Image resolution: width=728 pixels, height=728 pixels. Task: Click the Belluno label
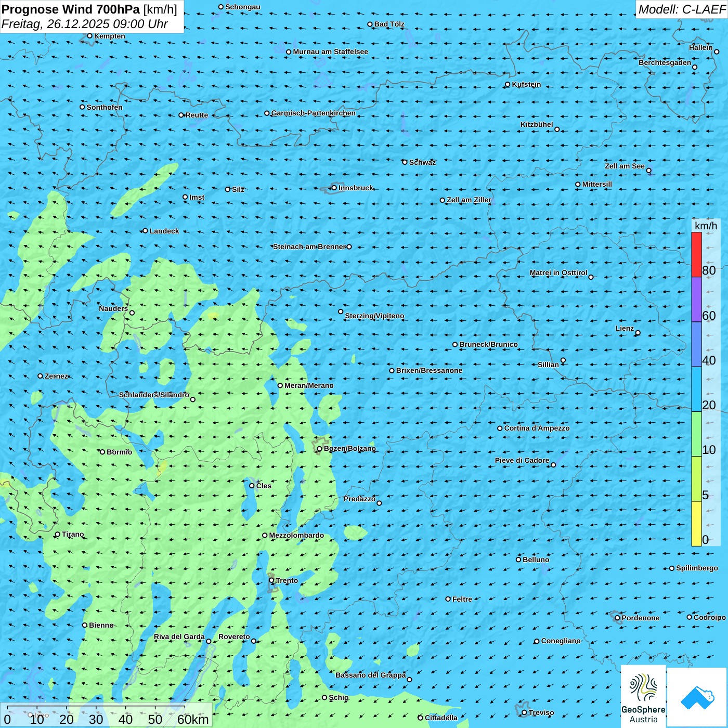tap(536, 560)
